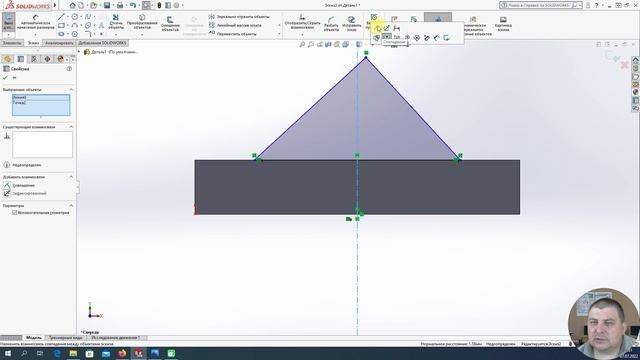Switch to Features ribbon tab

tap(12, 43)
